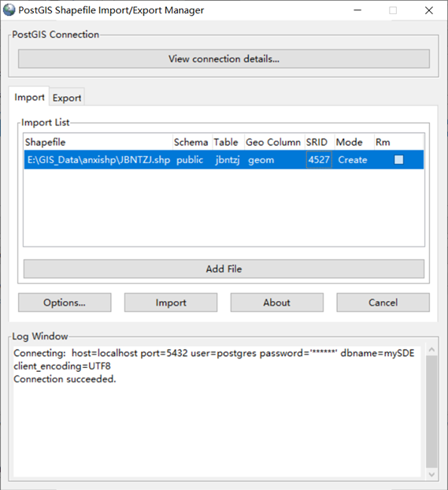Open the Mode cell showing Create
448x490 pixels.
click(x=354, y=160)
